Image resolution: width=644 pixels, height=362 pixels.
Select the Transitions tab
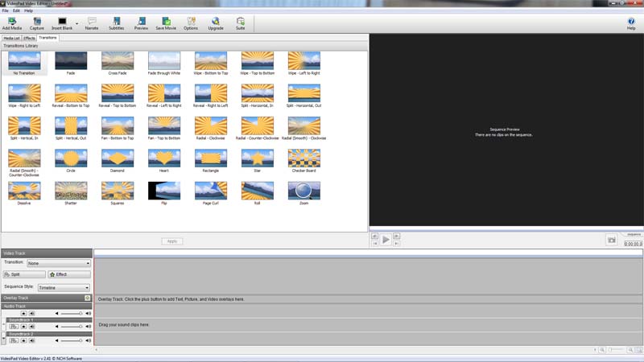pyautogui.click(x=47, y=38)
